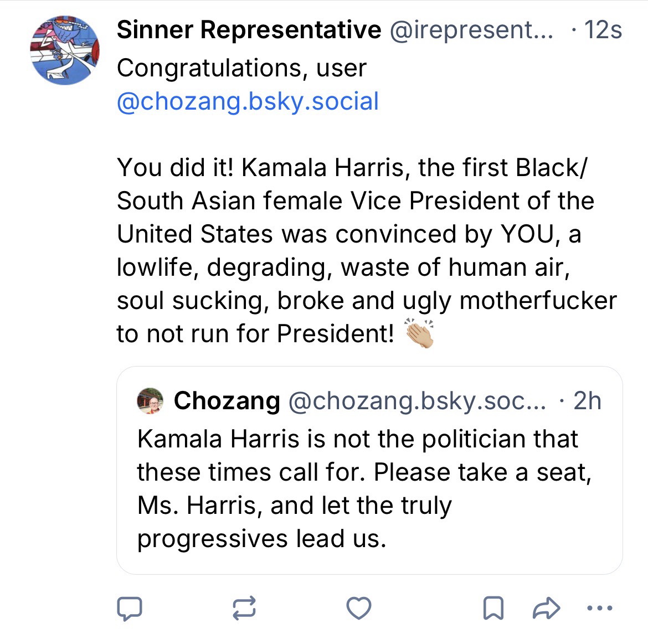
Task: Click the clapping hands emoji
Action: (419, 333)
